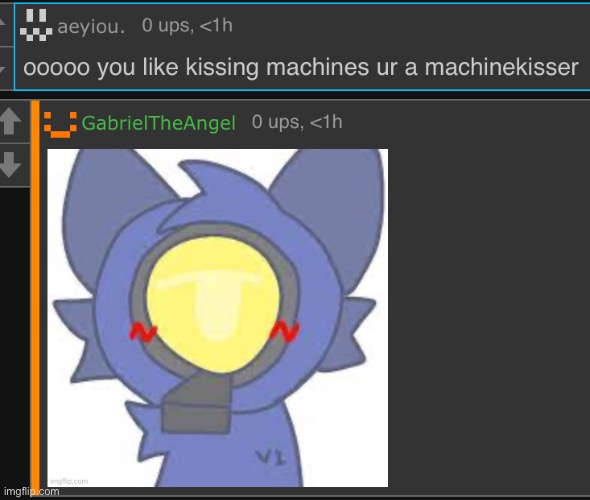
Task: Upvote the aeyiou. comment
Action: pos(3,24)
